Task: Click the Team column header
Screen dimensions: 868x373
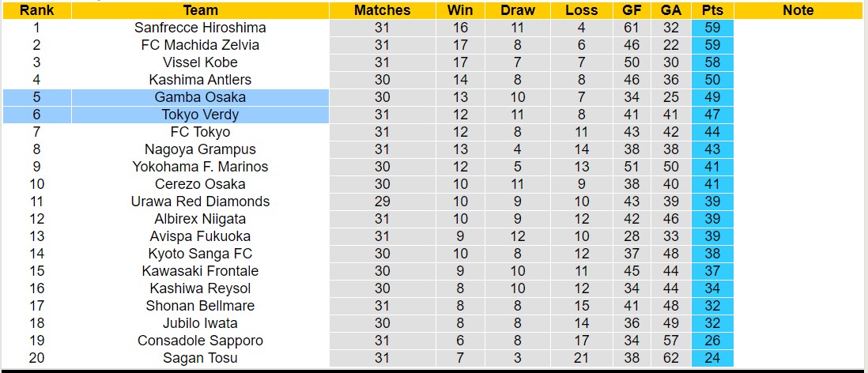Action: coord(200,10)
